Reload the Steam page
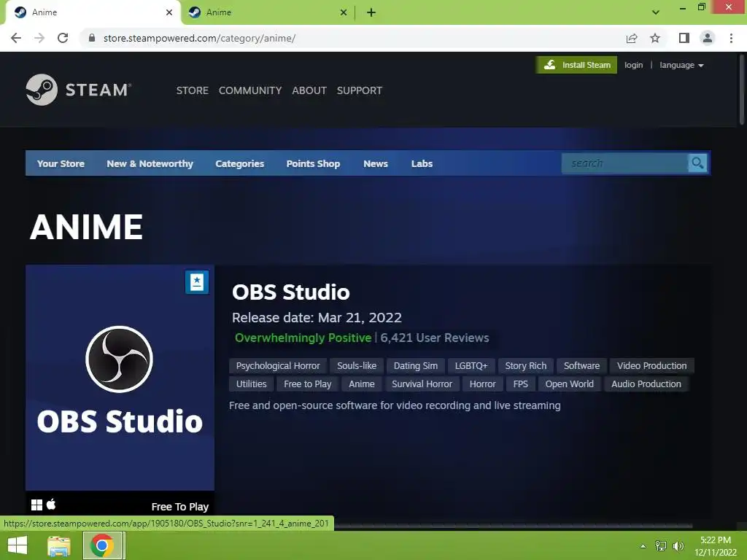 click(63, 38)
